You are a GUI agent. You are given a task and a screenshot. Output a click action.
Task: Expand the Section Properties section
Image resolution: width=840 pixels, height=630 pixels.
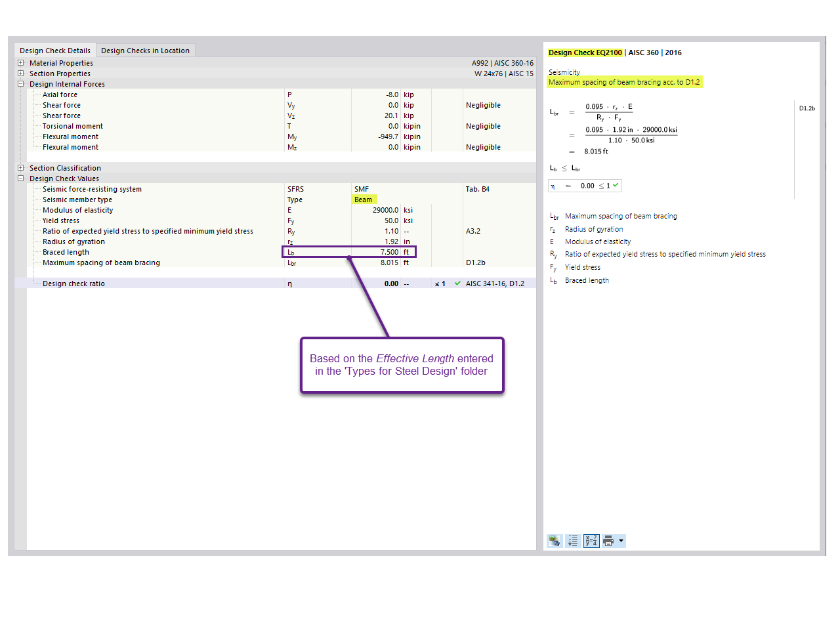tap(20, 73)
